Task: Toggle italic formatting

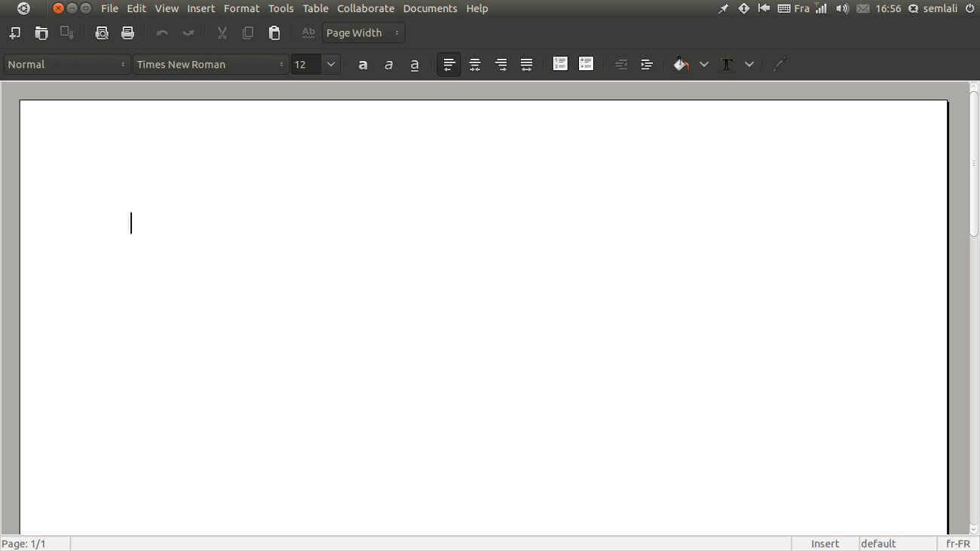Action: click(389, 65)
